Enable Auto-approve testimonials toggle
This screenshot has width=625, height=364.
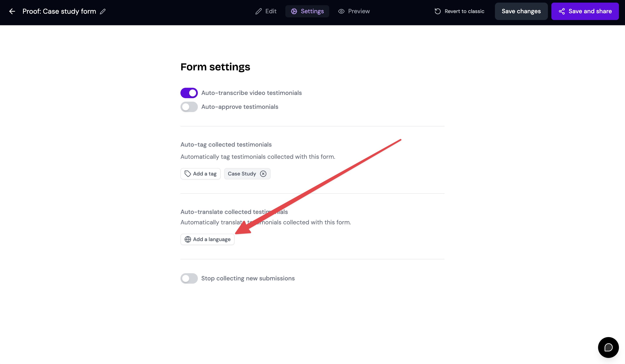point(189,107)
